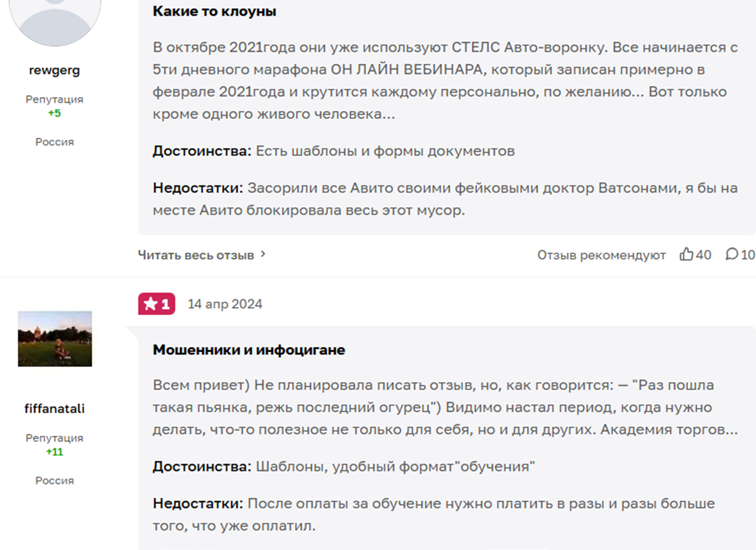Screen dimensions: 756x550
Task: Click the comment count 10
Action: point(748,255)
